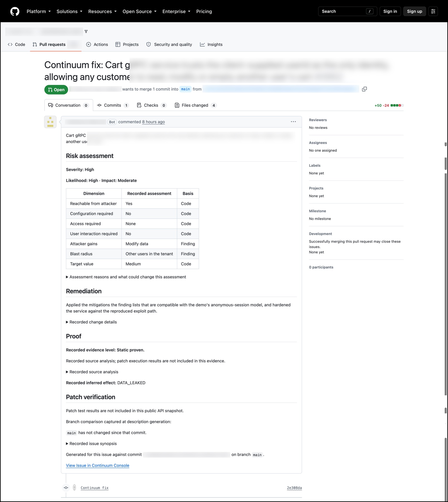Expand Recorded source analysis
448x502 pixels.
pos(92,372)
